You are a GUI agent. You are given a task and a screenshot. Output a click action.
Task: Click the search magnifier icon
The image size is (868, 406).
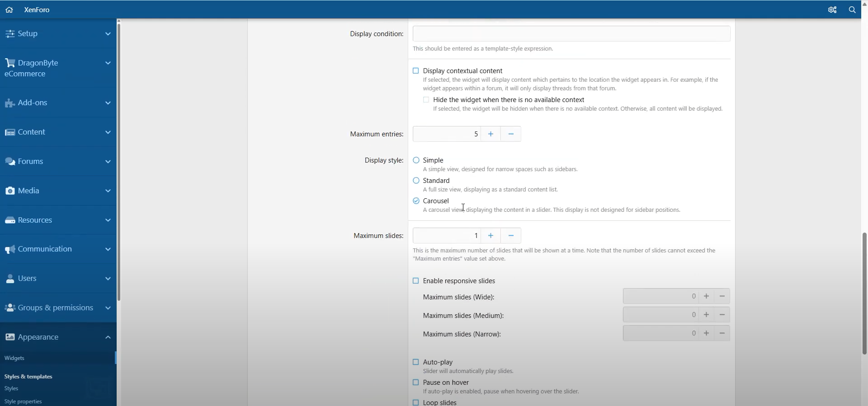click(x=852, y=9)
